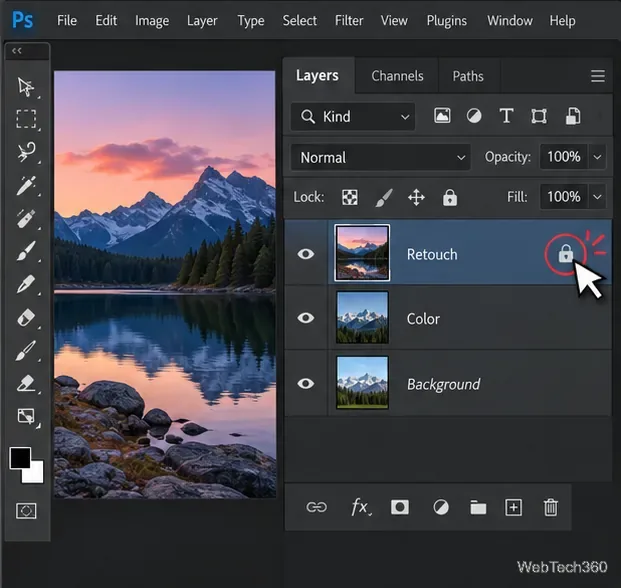Filter for shape layers
The width and height of the screenshot is (621, 588).
pos(539,116)
